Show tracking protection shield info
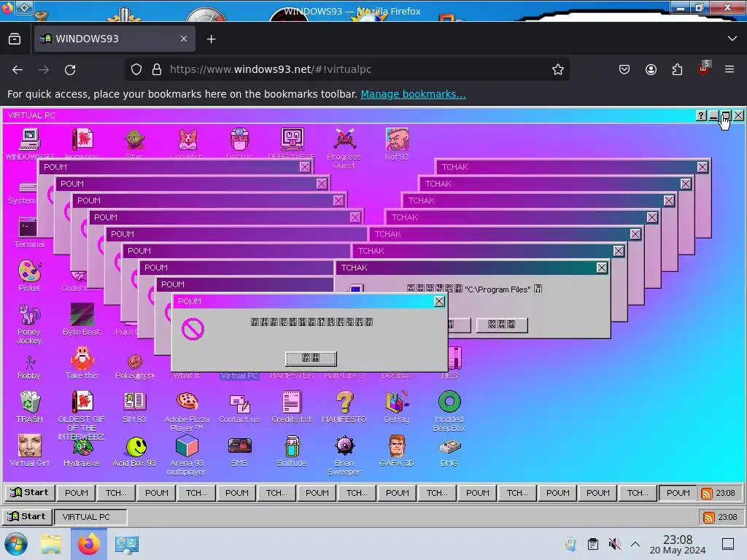Screen dimensions: 747x560 [x=136, y=69]
